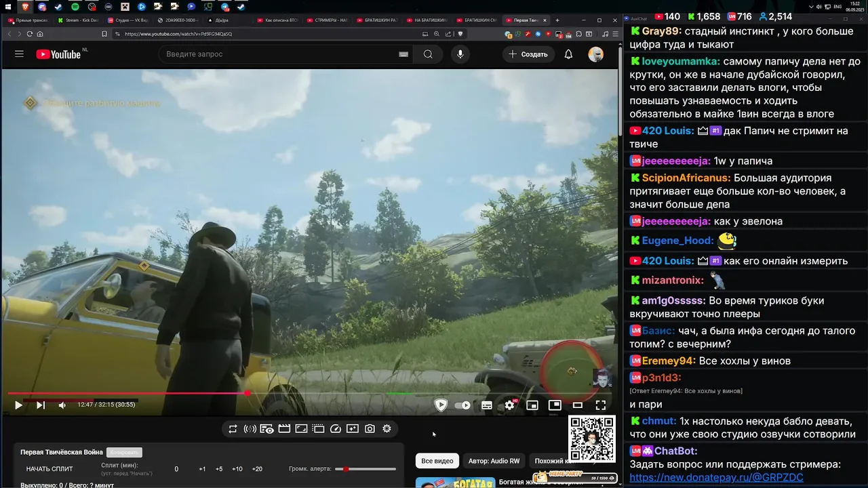Switch to the Как описана BTC browser tab
This screenshot has height=488, width=868.
pos(278,20)
